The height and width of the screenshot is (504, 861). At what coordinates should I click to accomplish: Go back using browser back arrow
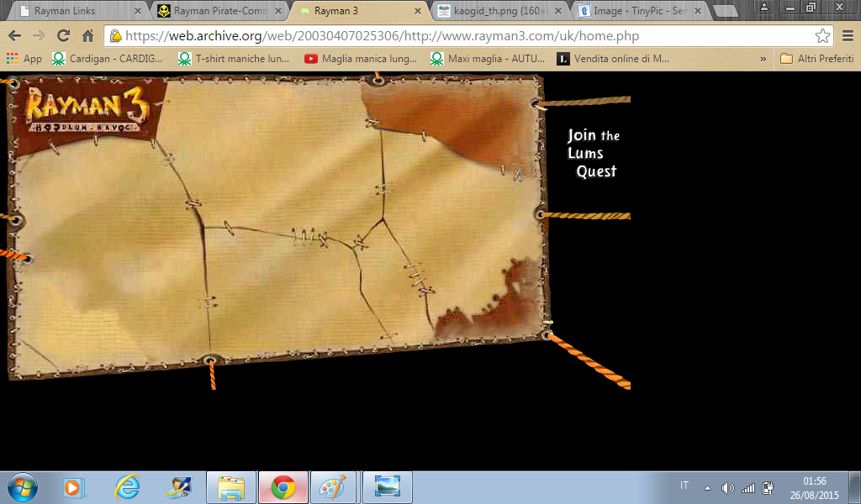pyautogui.click(x=15, y=36)
